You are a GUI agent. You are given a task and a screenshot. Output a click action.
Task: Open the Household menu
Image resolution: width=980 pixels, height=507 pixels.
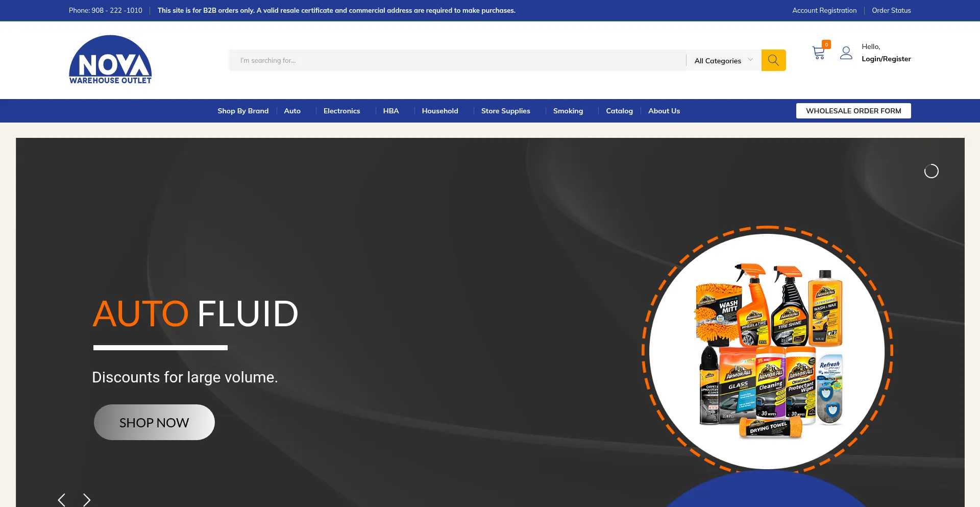[x=440, y=111]
